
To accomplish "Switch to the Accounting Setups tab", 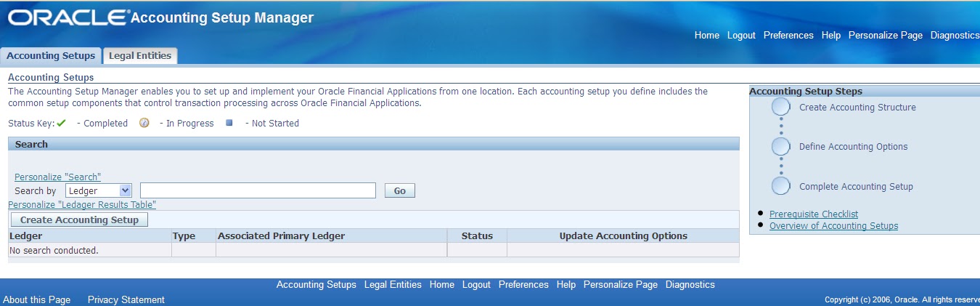I will pos(51,56).
